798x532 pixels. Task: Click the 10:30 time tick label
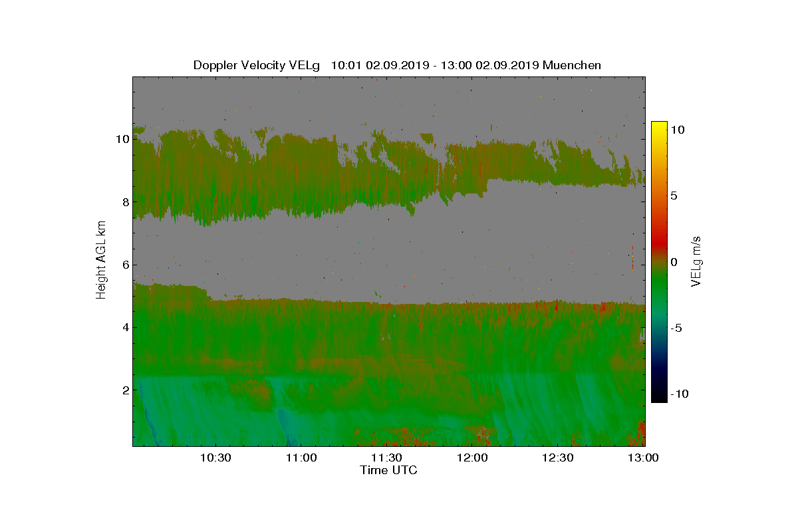[215, 458]
